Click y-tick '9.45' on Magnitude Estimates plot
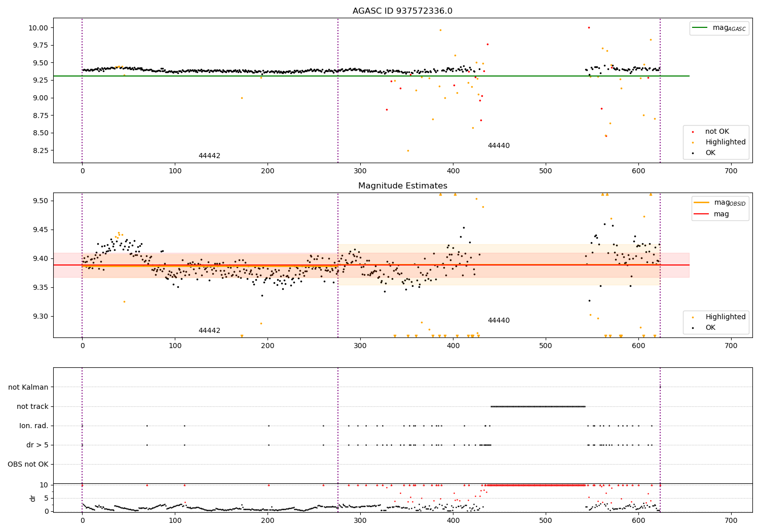This screenshot has width=760, height=532. pyautogui.click(x=41, y=230)
